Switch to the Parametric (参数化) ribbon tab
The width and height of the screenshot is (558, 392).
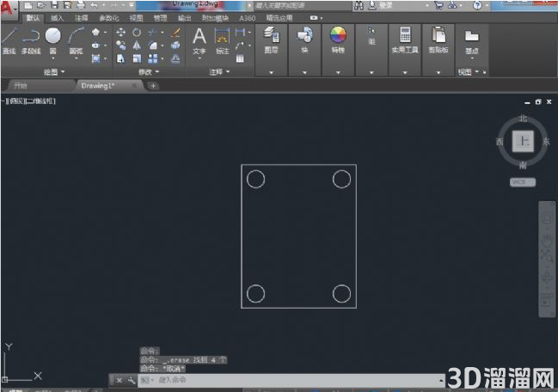point(109,18)
